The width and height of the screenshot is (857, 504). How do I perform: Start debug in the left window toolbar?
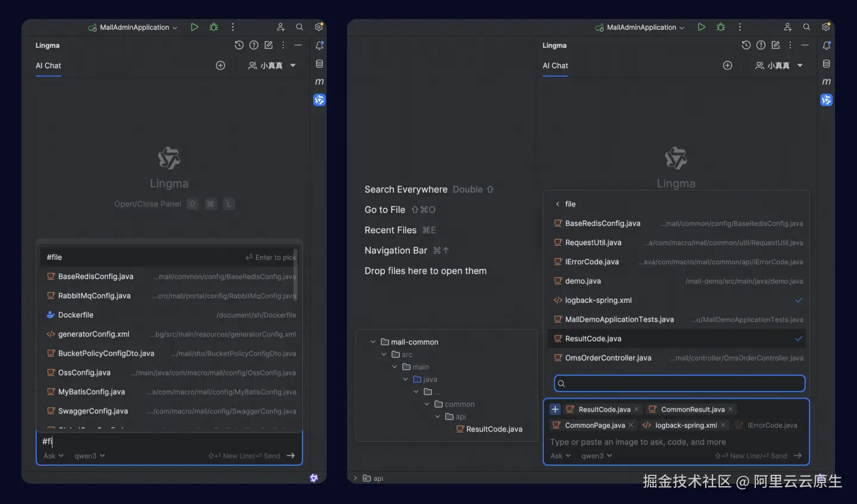tap(214, 27)
